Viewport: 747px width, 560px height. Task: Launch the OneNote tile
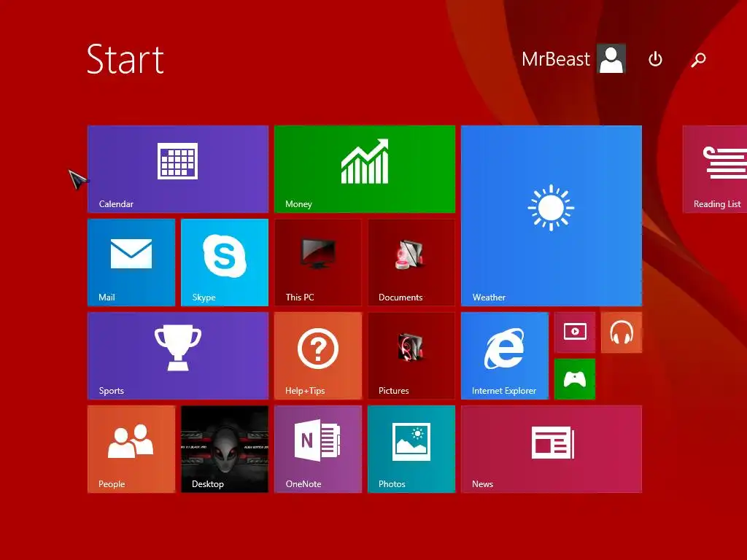tap(318, 449)
